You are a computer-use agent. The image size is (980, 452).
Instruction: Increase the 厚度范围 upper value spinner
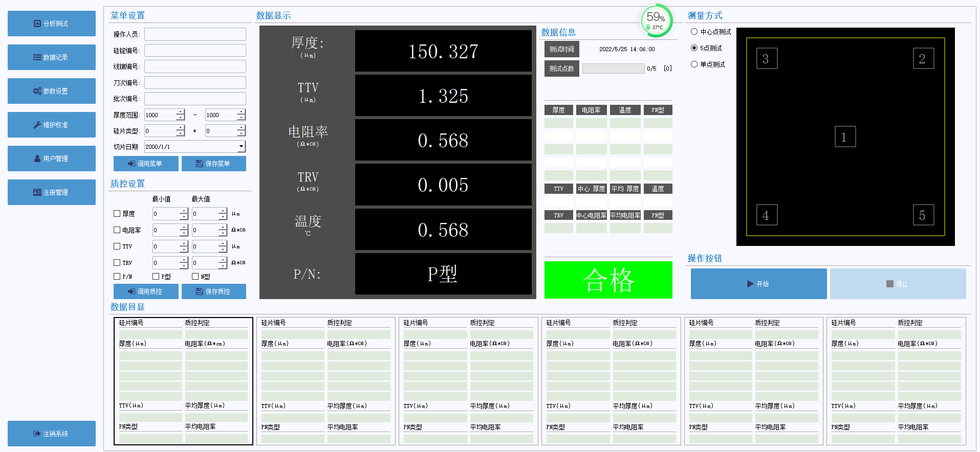[x=241, y=112]
